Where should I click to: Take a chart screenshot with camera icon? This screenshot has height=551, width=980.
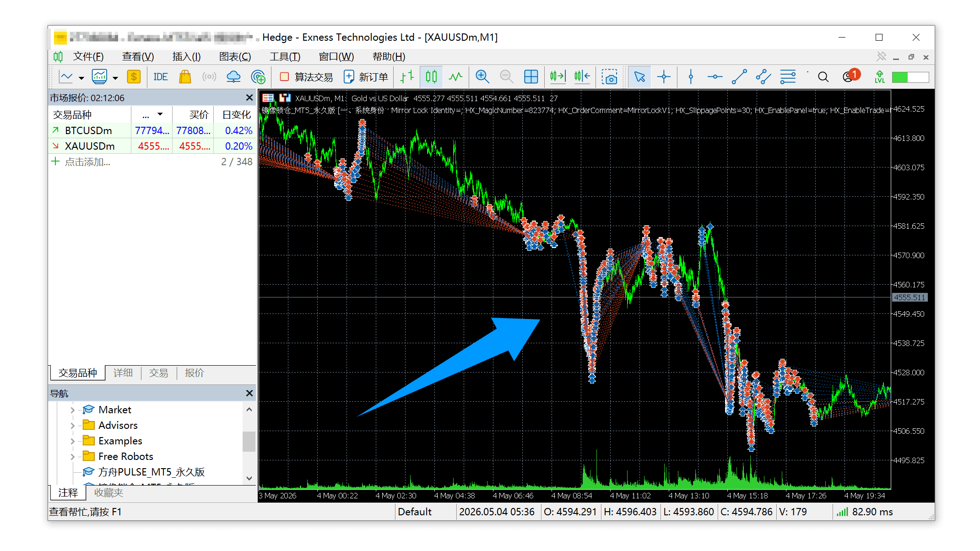(x=609, y=77)
